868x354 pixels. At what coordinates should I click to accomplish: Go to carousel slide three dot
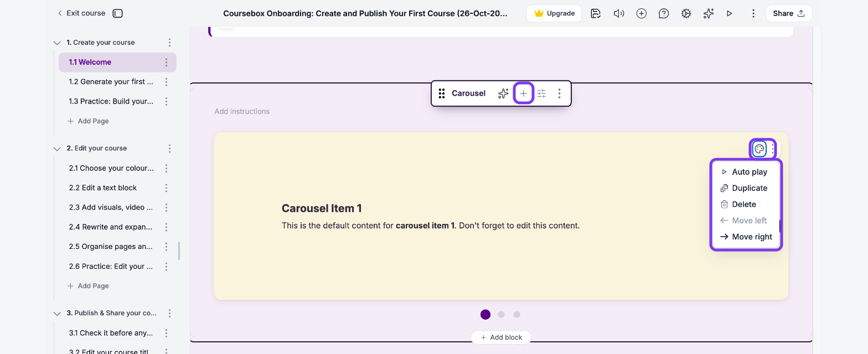tap(516, 315)
